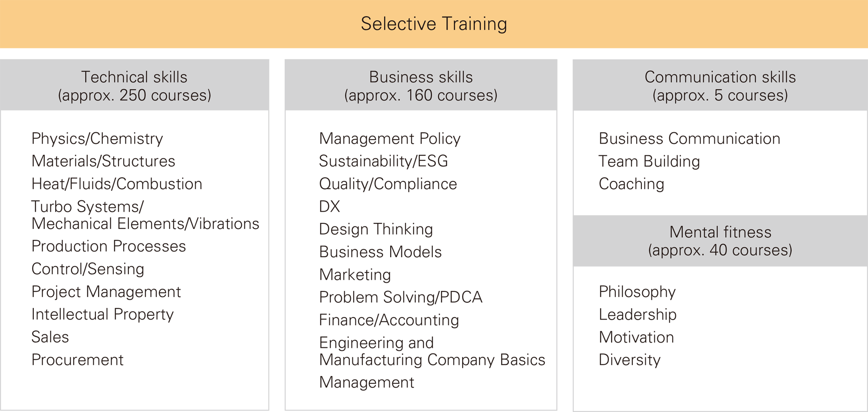Choose Intellectual Property from the list
Screen dimensions: 868x412
pos(102,314)
